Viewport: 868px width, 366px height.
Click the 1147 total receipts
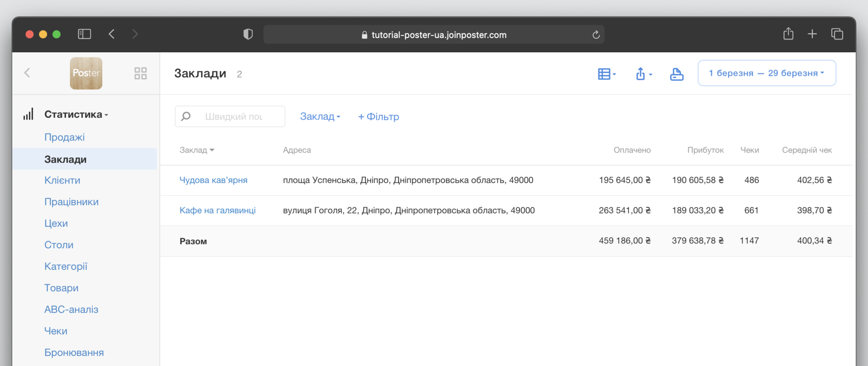pos(749,241)
